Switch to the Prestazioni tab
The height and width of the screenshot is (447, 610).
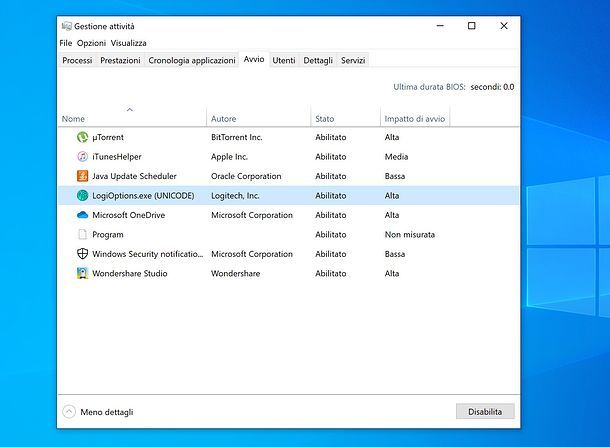point(120,60)
